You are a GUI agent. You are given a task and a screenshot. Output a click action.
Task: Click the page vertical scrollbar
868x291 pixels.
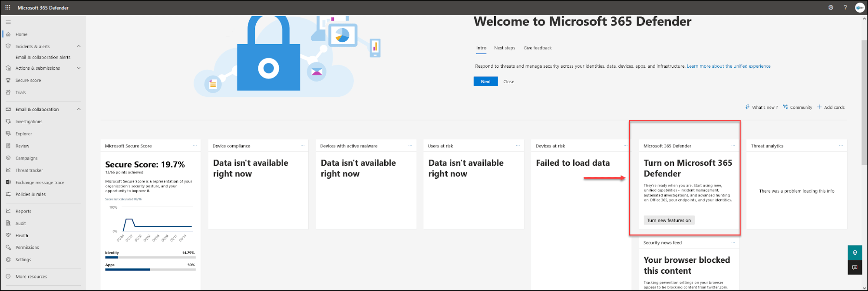[864, 102]
